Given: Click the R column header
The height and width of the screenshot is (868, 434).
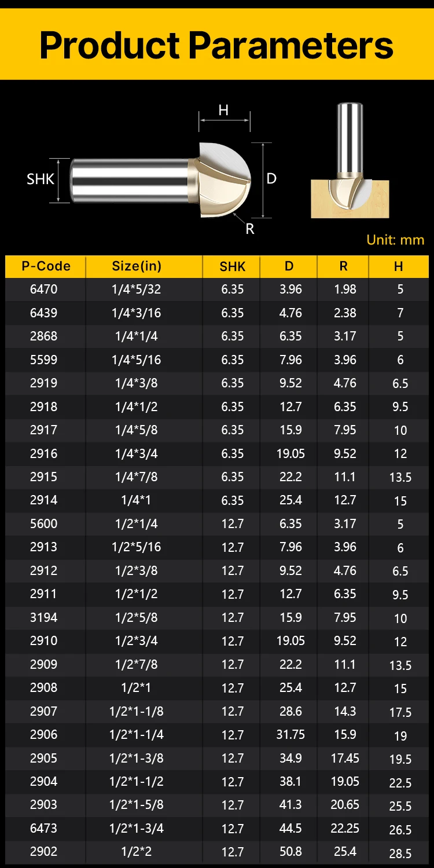Looking at the screenshot, I should tap(344, 266).
